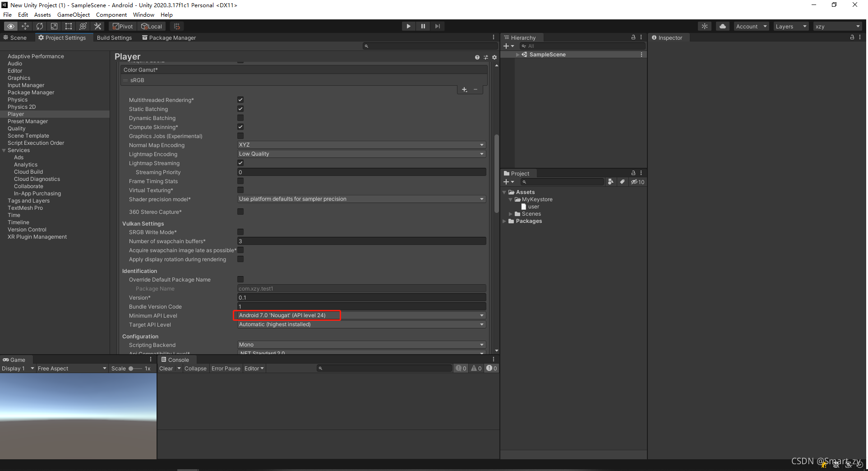
Task: Switch to the Scene tab
Action: [15, 37]
